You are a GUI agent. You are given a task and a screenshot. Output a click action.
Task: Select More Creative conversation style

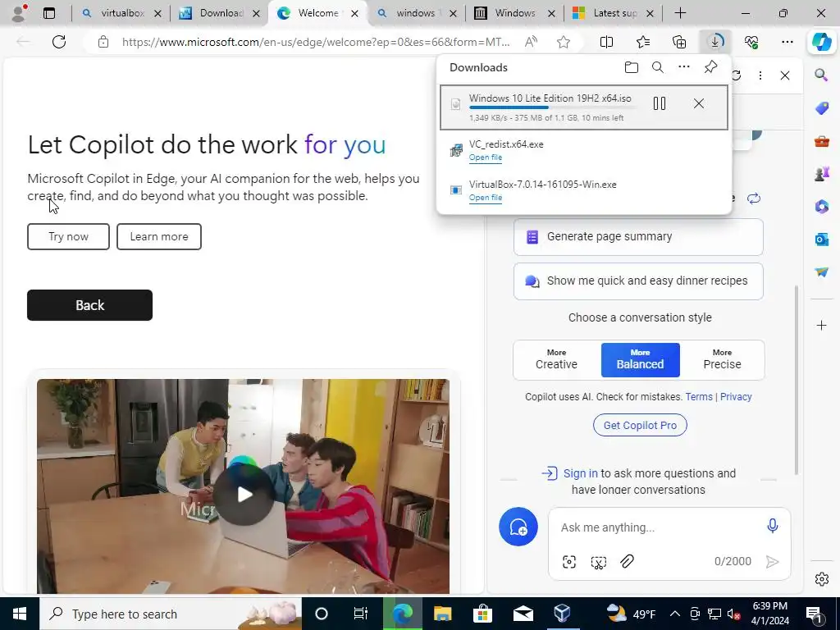coord(557,359)
